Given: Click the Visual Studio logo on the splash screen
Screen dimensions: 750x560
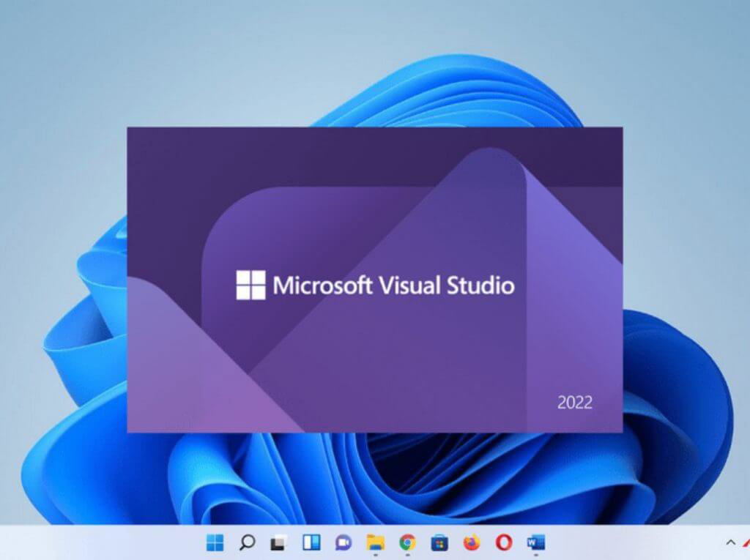Looking at the screenshot, I should (253, 286).
